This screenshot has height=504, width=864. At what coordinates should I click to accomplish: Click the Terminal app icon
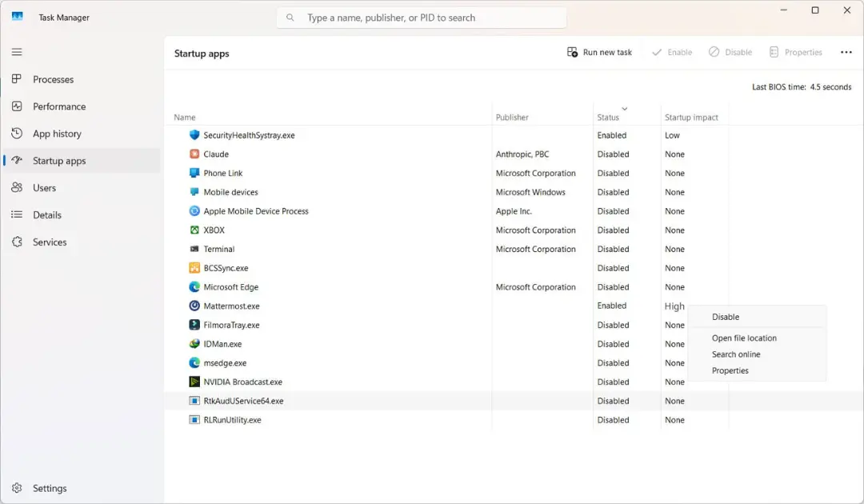pyautogui.click(x=194, y=249)
